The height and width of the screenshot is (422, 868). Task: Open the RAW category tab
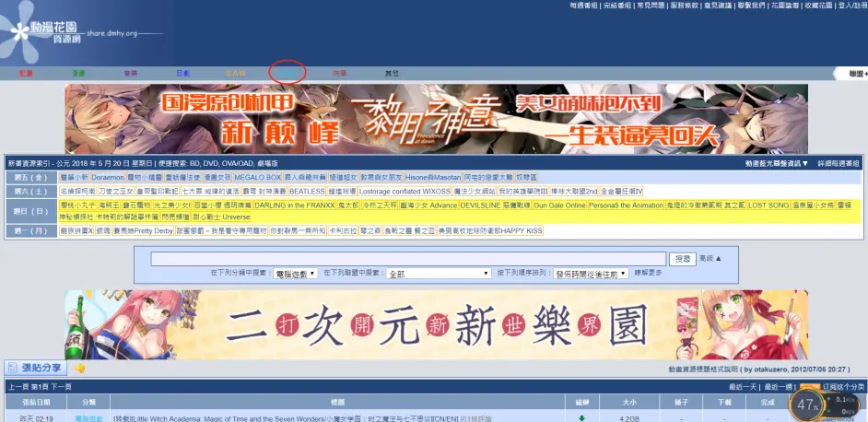(x=235, y=73)
